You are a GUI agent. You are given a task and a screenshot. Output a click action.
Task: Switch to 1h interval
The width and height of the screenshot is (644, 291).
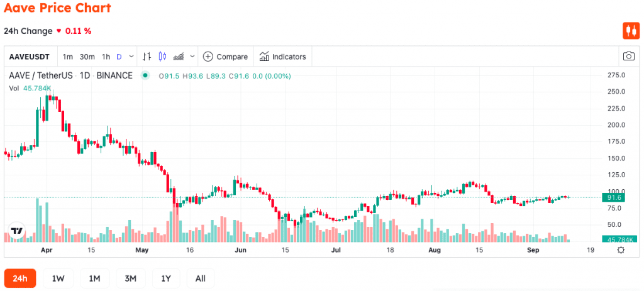click(106, 57)
